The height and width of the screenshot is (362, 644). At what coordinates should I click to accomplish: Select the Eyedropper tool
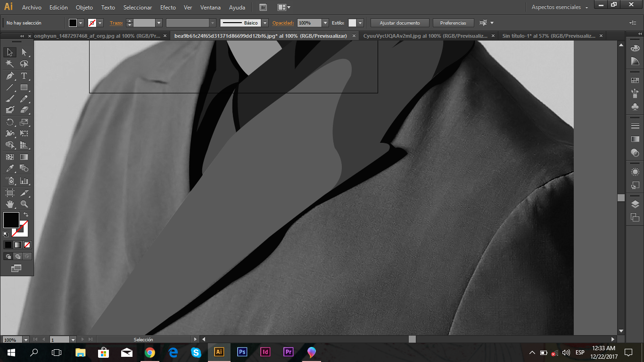point(10,168)
